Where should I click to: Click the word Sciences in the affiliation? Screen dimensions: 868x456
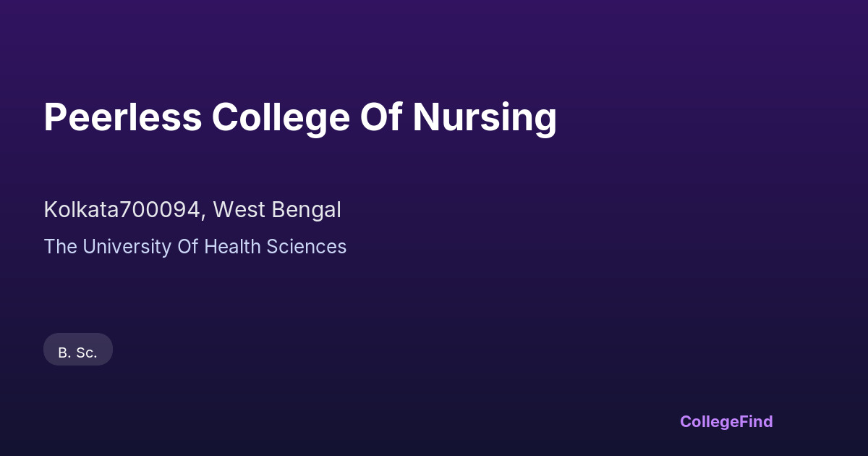307,247
